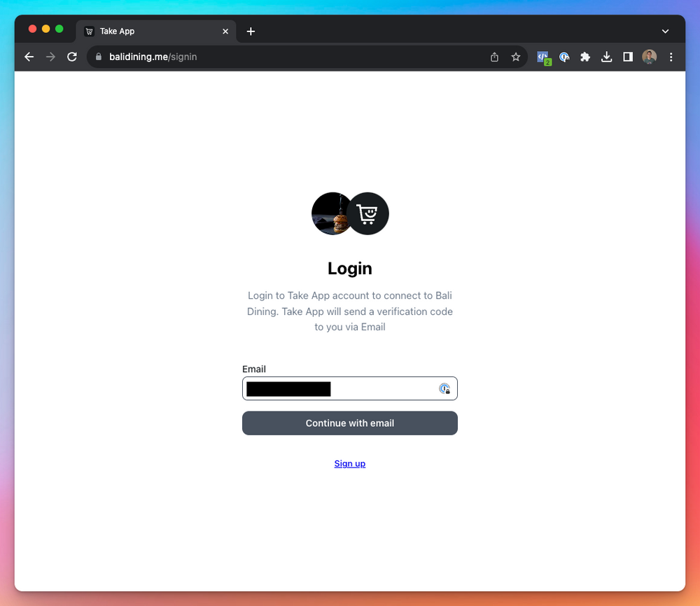Open the share page icon in address bar
Viewport: 700px width, 606px height.
494,57
